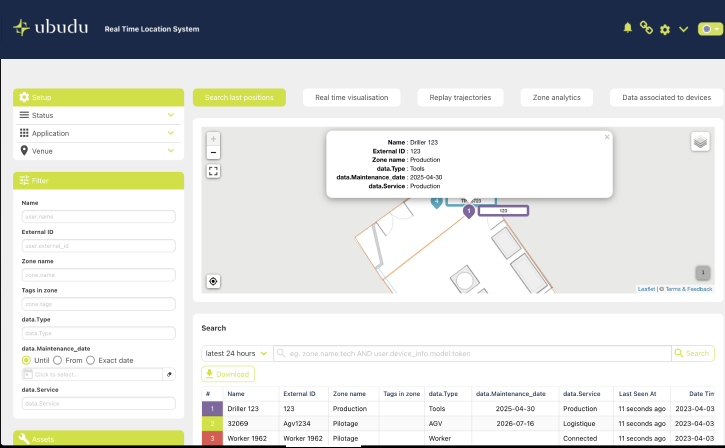Open the link chain icon in header
Image resolution: width=725 pixels, height=448 pixels.
point(646,28)
